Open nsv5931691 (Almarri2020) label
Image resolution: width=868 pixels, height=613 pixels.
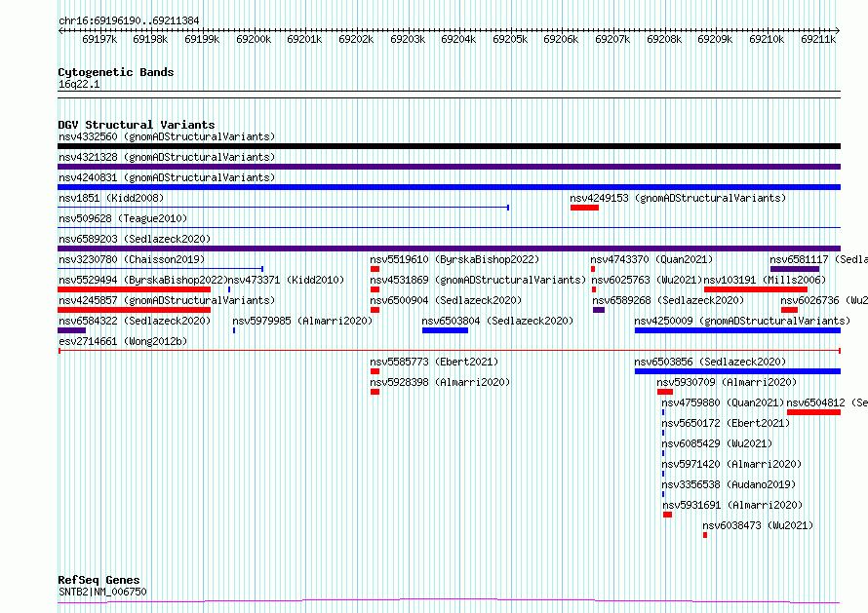tap(732, 505)
